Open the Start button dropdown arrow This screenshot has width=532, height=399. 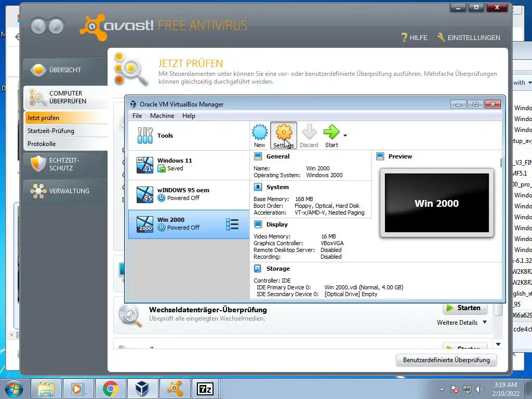pyautogui.click(x=345, y=136)
